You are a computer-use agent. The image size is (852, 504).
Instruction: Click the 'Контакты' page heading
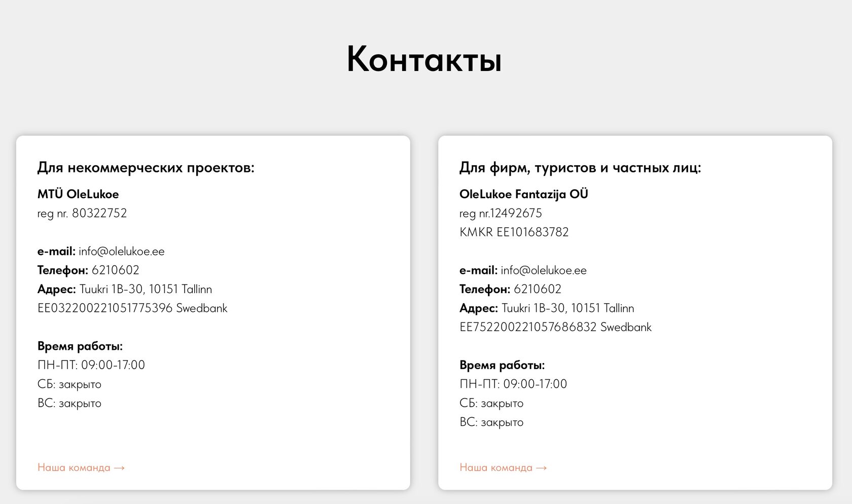click(x=424, y=59)
